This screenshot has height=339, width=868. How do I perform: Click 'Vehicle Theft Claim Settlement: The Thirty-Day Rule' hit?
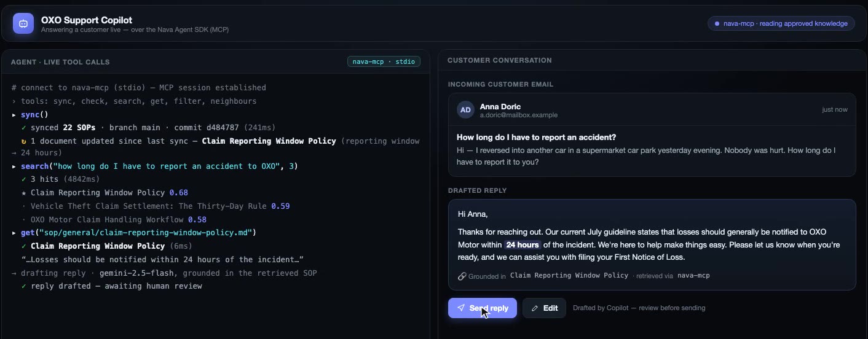149,206
